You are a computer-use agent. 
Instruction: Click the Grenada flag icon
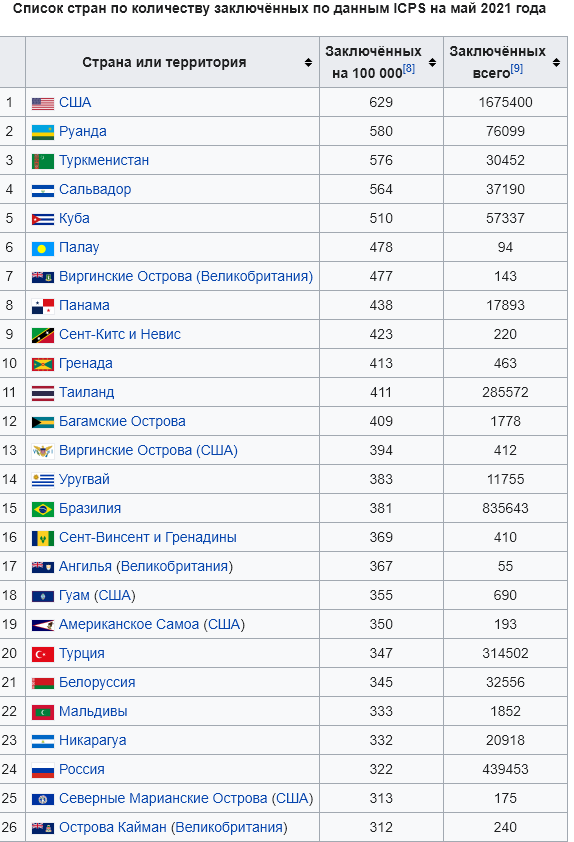click(x=43, y=364)
